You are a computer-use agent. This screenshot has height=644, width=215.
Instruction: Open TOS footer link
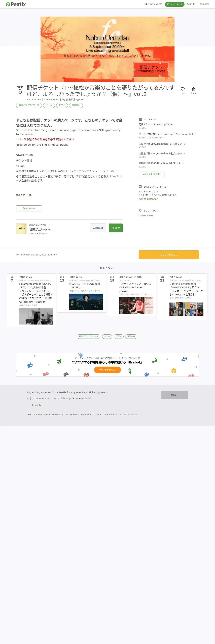coord(29,414)
